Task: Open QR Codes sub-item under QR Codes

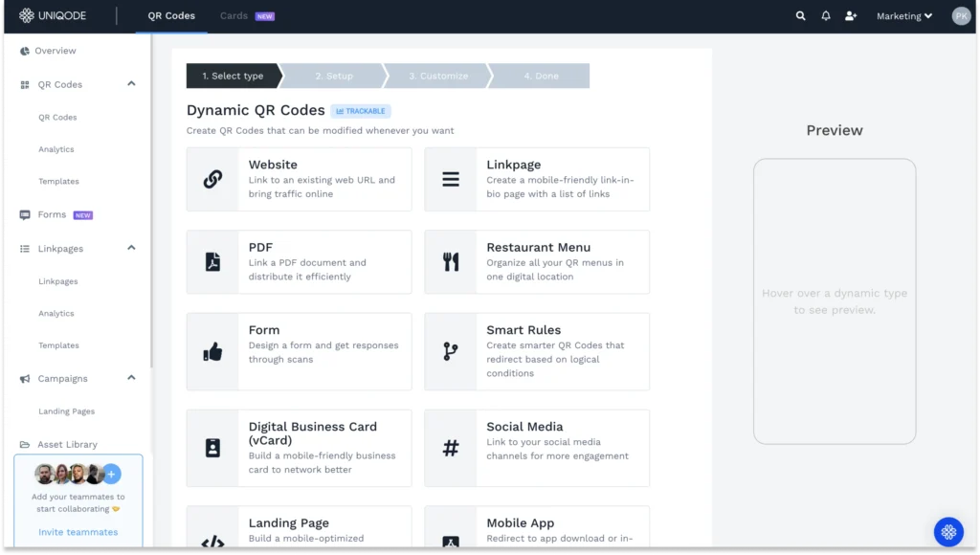Action: point(57,117)
